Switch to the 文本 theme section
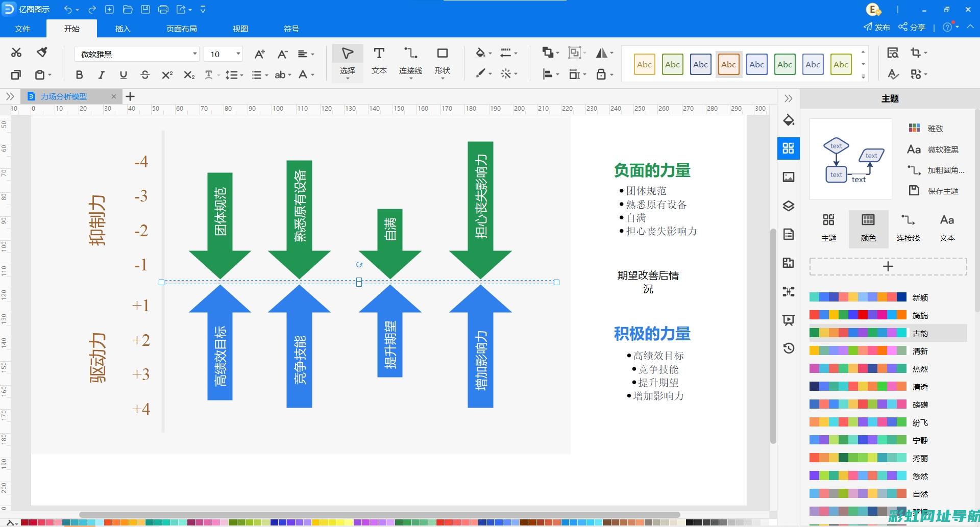This screenshot has height=527, width=980. click(947, 228)
